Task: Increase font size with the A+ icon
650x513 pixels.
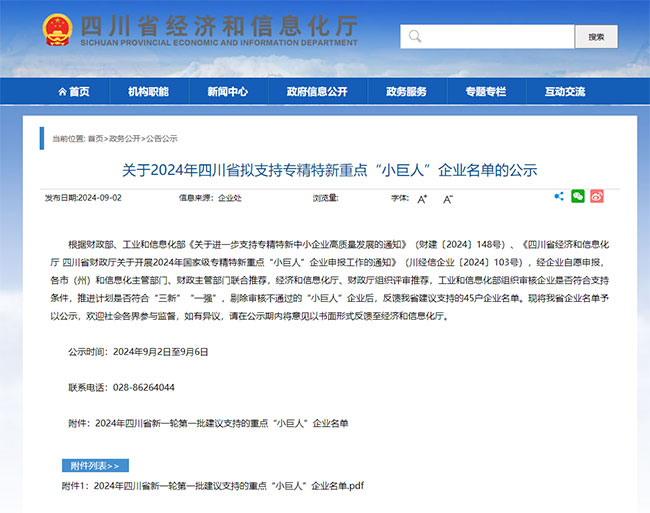Action: coord(422,198)
